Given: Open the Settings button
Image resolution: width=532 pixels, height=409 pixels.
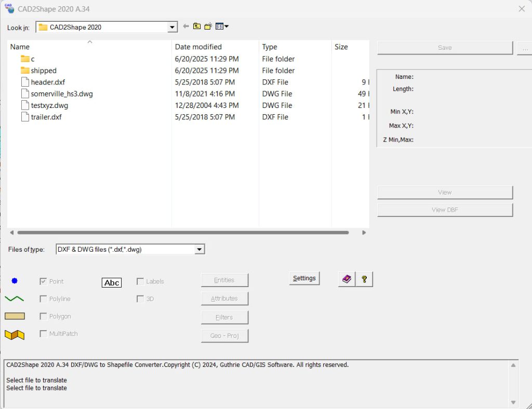Looking at the screenshot, I should coord(304,278).
